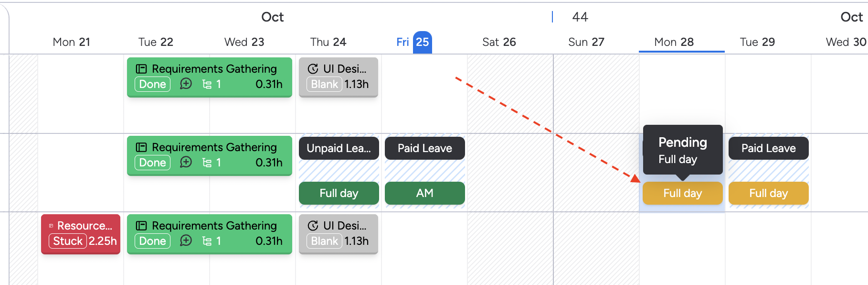Click subtask icon on top-row Requirements Gathering card
The width and height of the screenshot is (868, 285).
207,84
